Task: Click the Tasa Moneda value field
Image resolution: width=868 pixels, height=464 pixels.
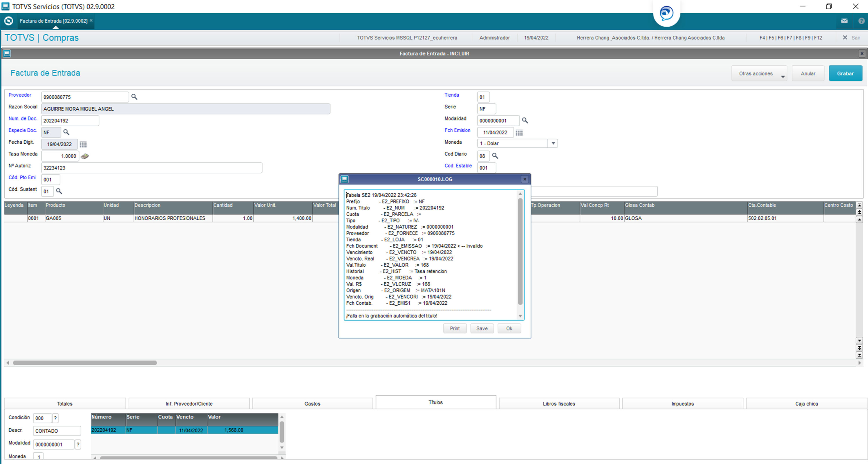Action: (x=60, y=156)
